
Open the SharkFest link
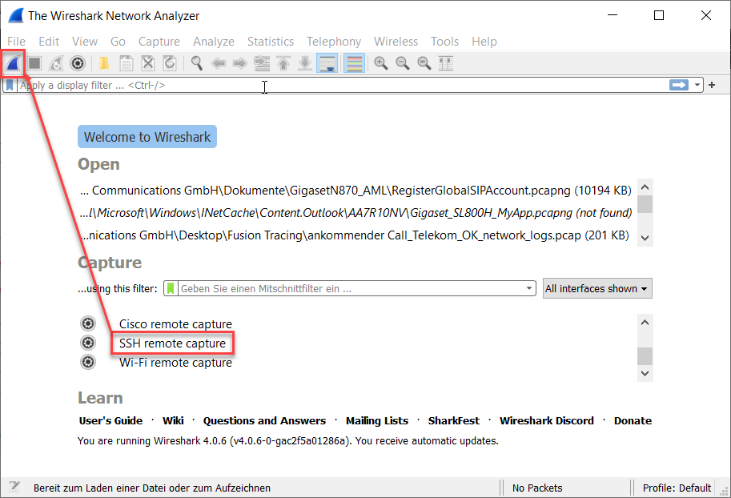pyautogui.click(x=454, y=421)
